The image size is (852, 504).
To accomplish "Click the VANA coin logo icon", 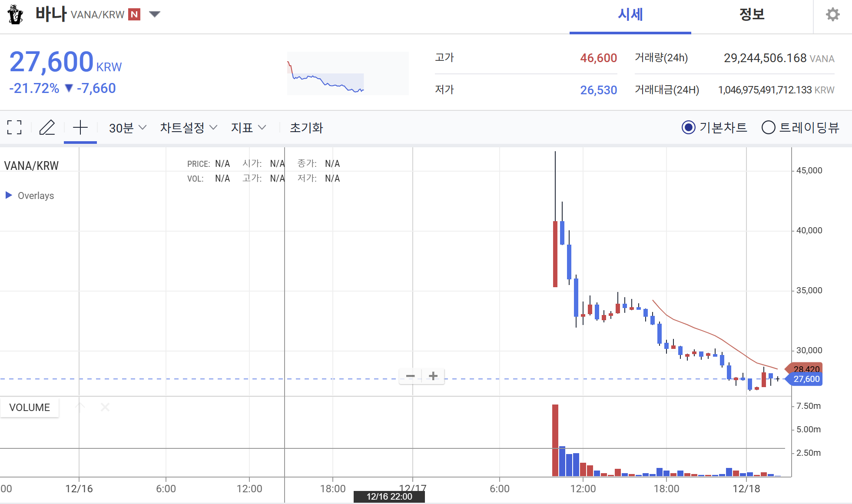I will point(16,15).
